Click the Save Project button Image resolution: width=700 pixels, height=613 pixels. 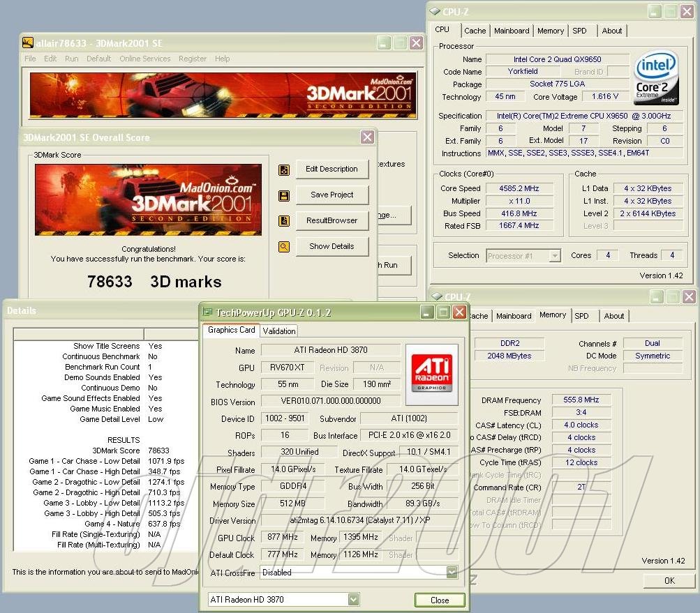[332, 195]
